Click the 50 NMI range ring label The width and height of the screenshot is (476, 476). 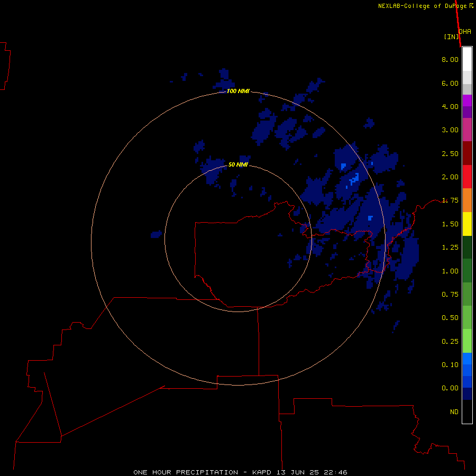[x=238, y=164]
